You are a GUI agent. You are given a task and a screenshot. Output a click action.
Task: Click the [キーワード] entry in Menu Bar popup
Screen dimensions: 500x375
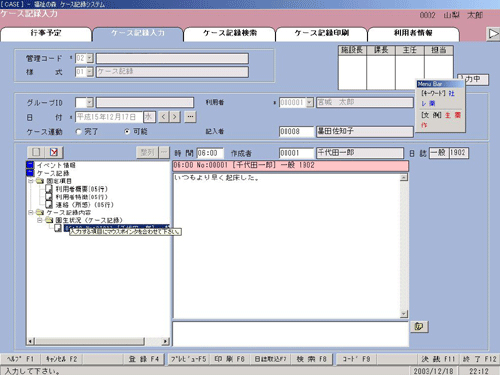click(433, 94)
